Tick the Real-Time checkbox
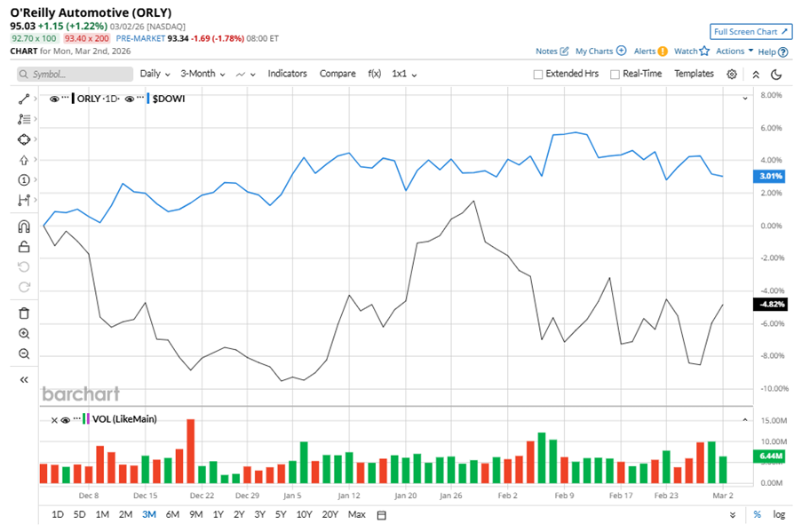Viewport: 802px width, 532px height. pos(615,75)
